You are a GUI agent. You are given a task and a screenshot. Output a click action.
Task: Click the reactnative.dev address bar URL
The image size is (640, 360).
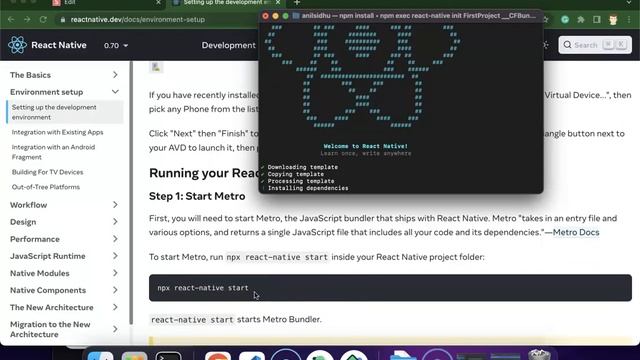[x=138, y=20]
